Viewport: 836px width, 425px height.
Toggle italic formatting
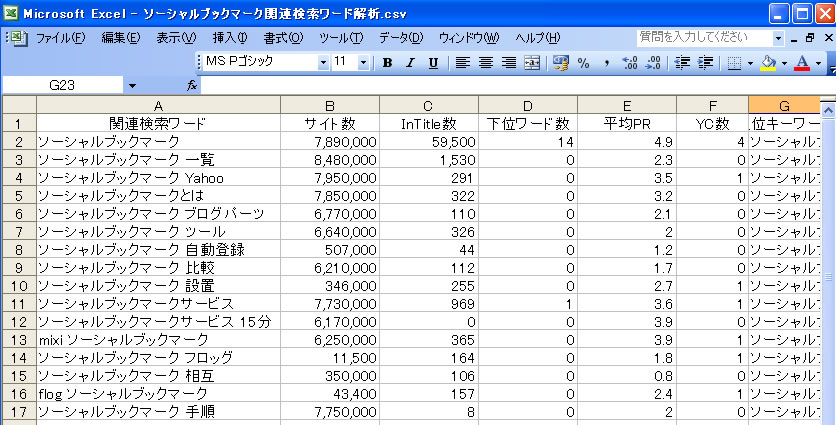(410, 63)
